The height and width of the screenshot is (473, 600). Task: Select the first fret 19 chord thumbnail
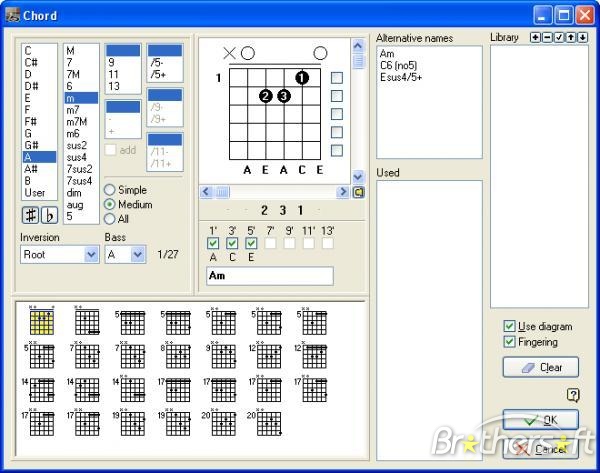click(x=129, y=422)
